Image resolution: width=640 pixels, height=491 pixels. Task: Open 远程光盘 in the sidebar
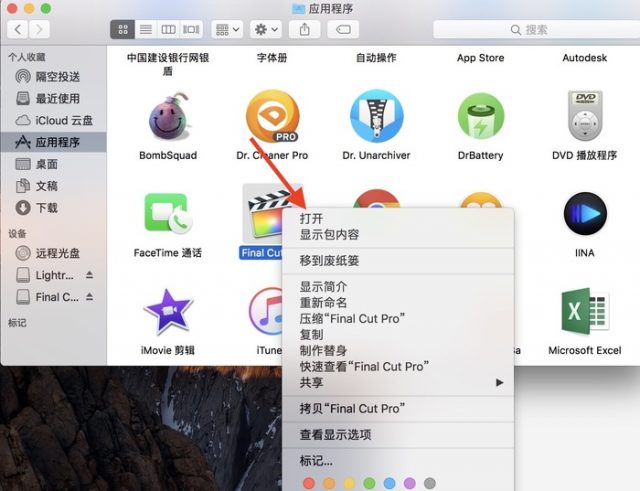coord(53,253)
